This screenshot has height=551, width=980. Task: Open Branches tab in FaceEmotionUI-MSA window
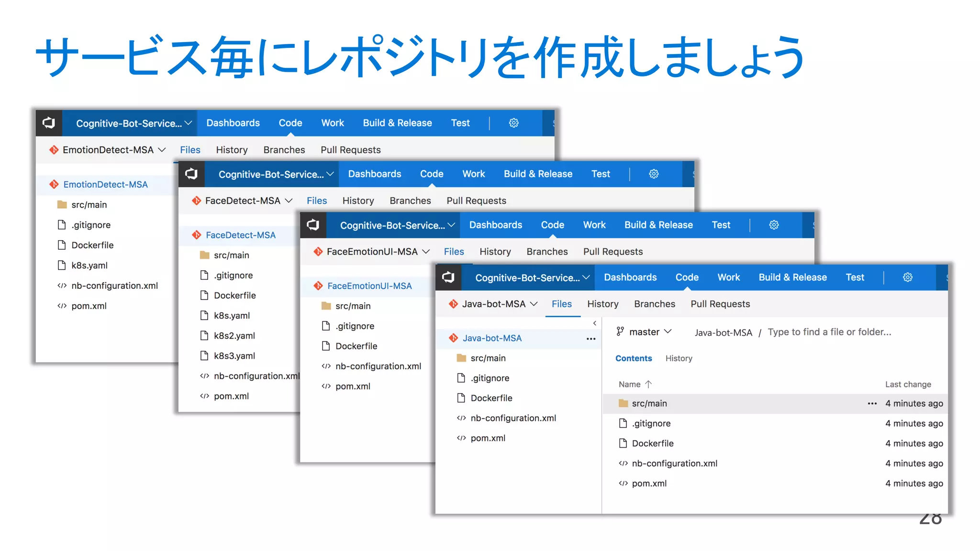tap(547, 252)
